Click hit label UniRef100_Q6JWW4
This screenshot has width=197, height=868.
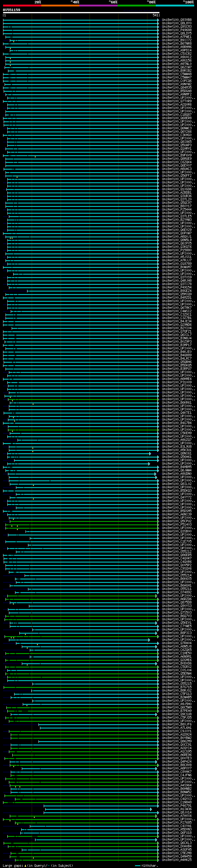click(x=177, y=470)
